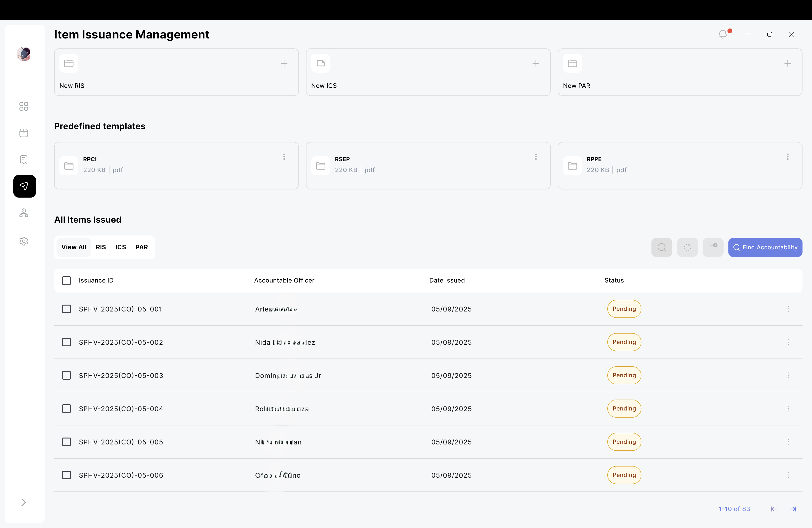Open the three-dot menu on RPCI template
Image resolution: width=812 pixels, height=528 pixels.
(x=284, y=156)
